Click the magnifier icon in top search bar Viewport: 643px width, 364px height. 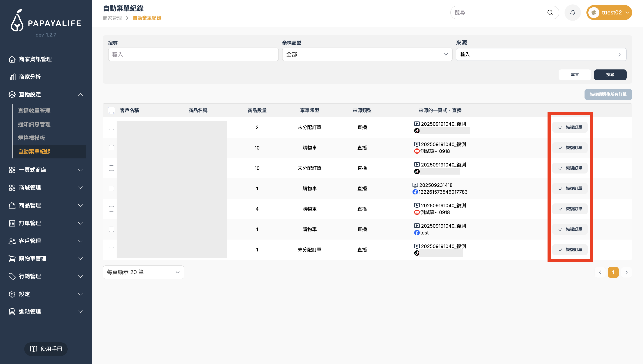point(550,13)
